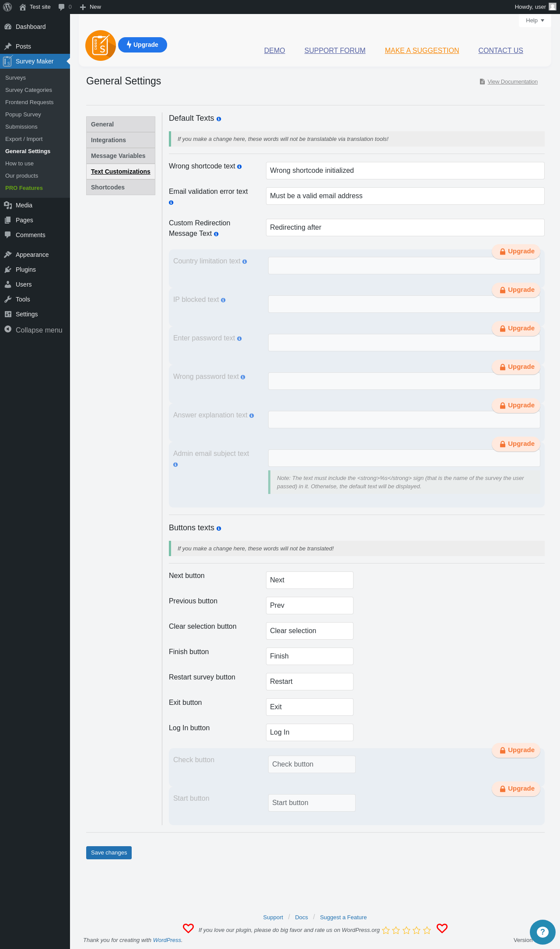Click the Survey Maker orange logo icon
The image size is (560, 949).
(101, 46)
